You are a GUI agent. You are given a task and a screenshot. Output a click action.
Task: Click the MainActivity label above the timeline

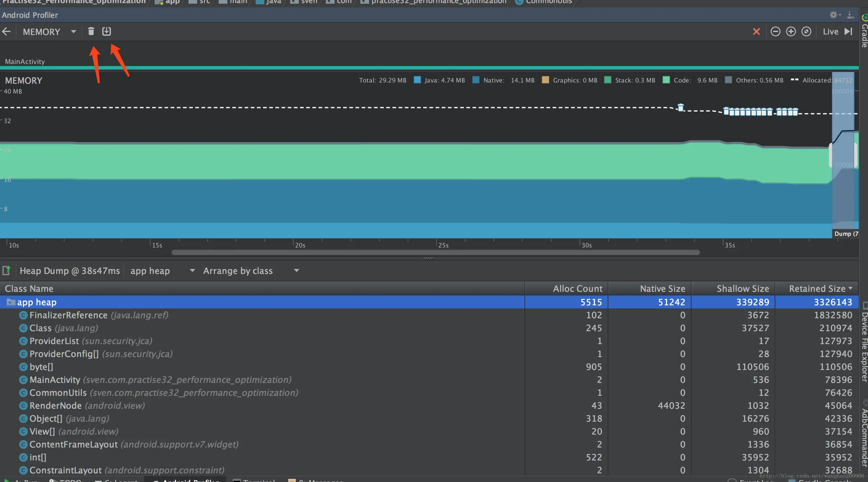click(x=25, y=62)
